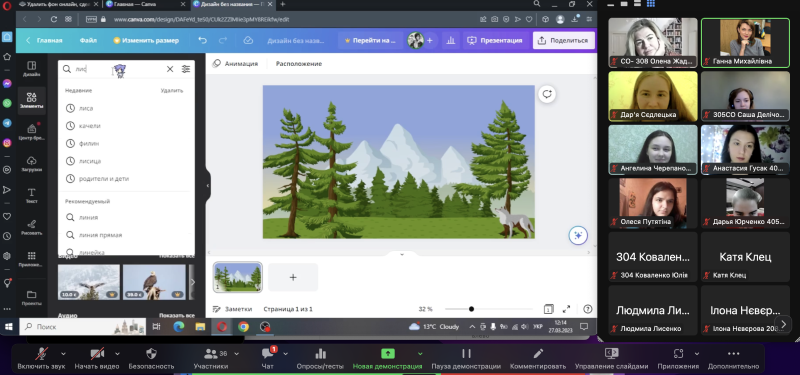The width and height of the screenshot is (800, 375).
Task: Open WhatsApp in Opera sidebar
Action: coord(7,103)
